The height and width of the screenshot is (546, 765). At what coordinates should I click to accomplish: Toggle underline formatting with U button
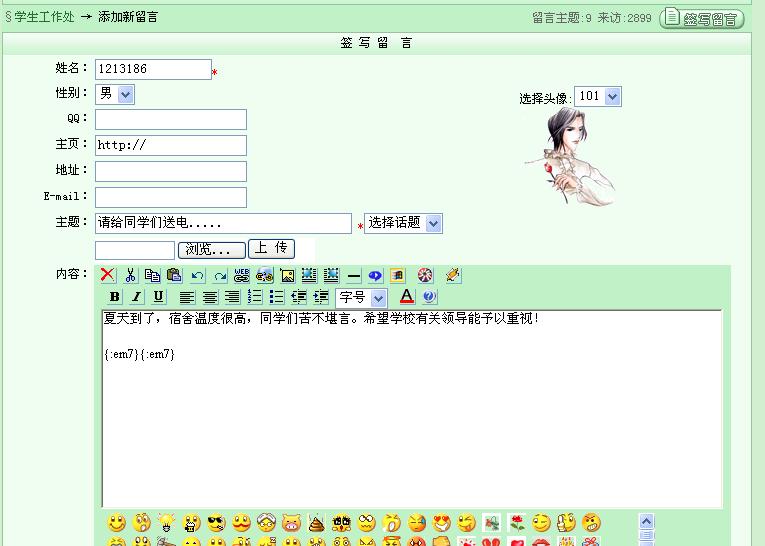[x=158, y=296]
